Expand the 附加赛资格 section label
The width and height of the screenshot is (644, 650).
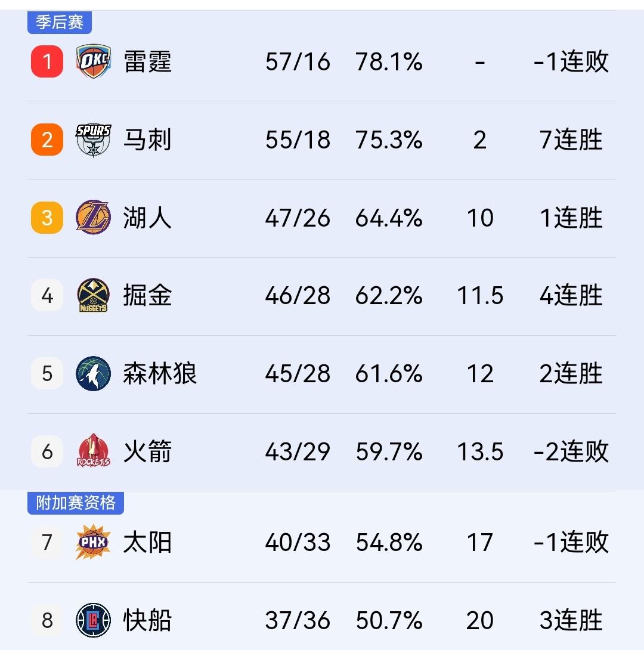[x=75, y=504]
